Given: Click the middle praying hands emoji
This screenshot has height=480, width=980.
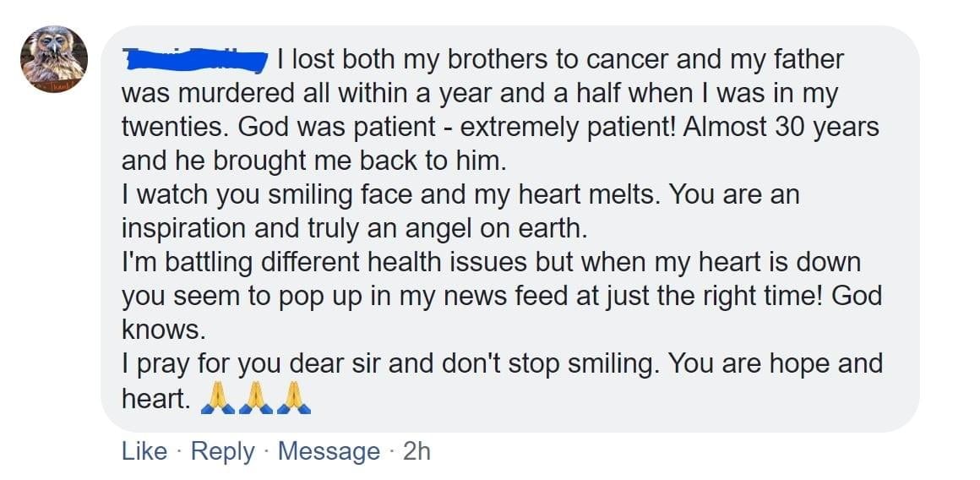Looking at the screenshot, I should tap(255, 398).
